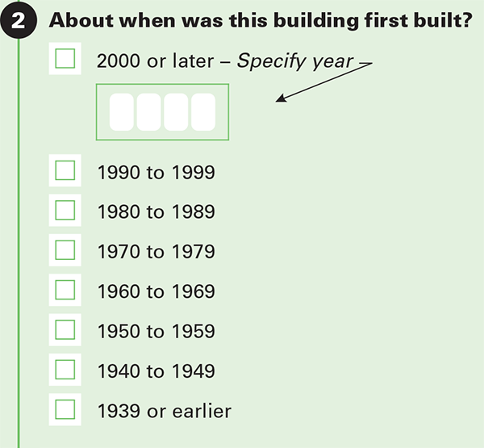Click the first year digit box
The image size is (484, 448).
(x=122, y=112)
